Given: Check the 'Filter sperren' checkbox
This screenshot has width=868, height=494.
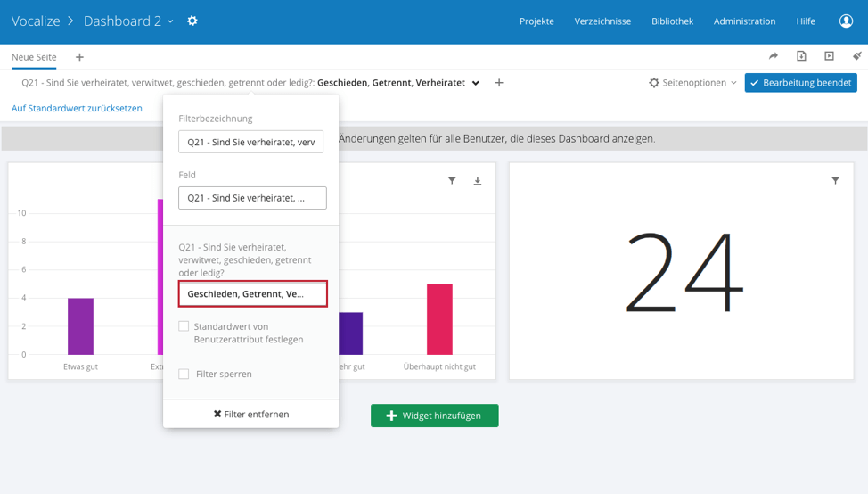Looking at the screenshot, I should click(x=184, y=374).
